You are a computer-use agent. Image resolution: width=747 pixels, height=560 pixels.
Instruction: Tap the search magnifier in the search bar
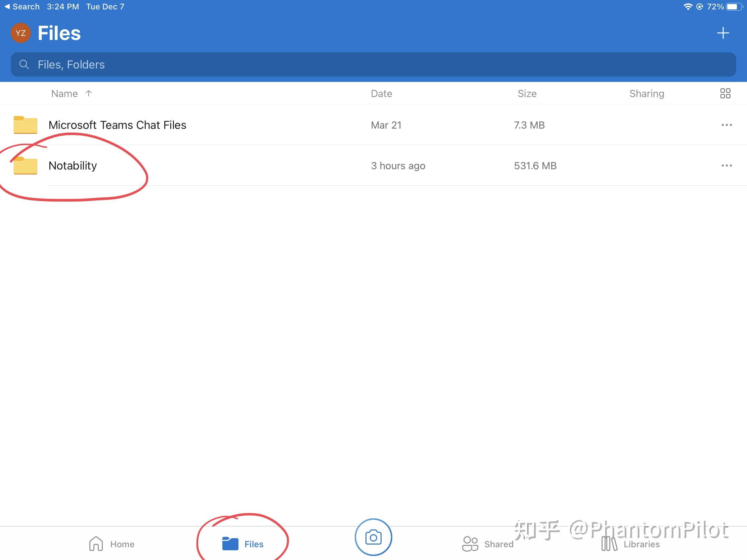(24, 64)
